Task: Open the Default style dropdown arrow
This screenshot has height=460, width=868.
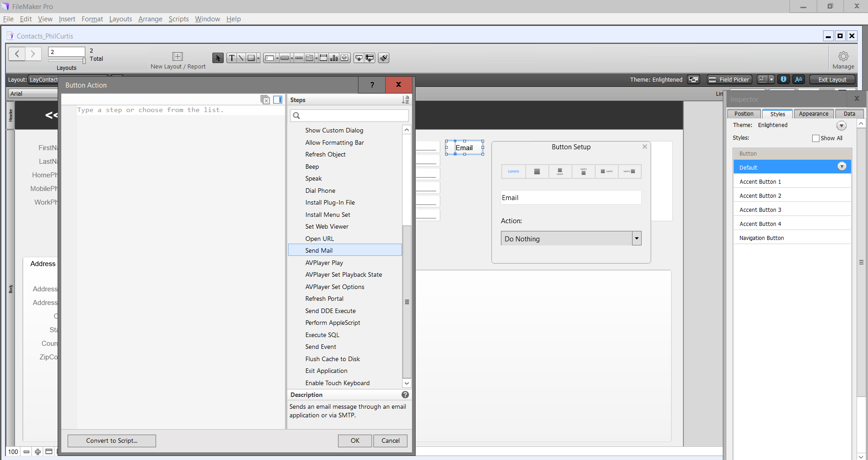Action: pyautogui.click(x=842, y=166)
